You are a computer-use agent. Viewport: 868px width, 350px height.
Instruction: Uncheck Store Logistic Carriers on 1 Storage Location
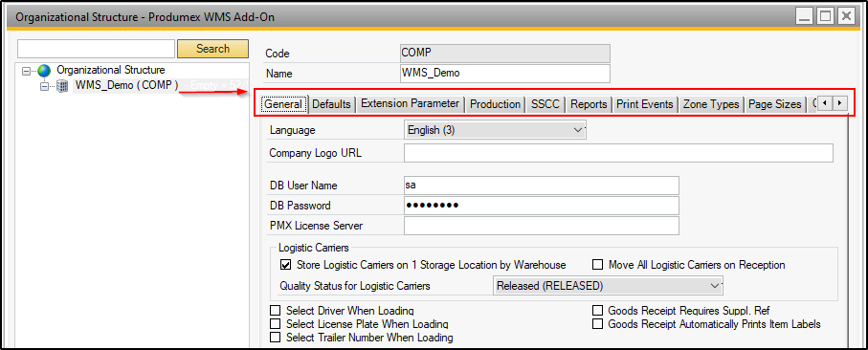[x=285, y=265]
